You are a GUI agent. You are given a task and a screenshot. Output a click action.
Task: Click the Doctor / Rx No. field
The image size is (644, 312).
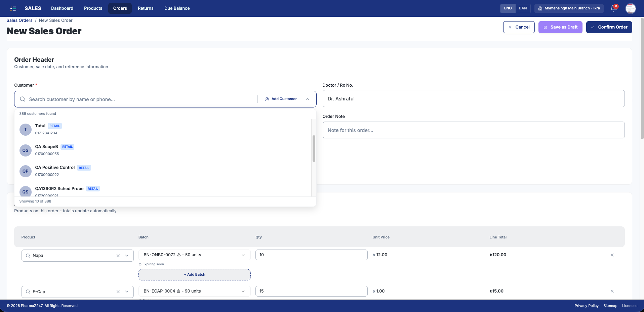[474, 99]
